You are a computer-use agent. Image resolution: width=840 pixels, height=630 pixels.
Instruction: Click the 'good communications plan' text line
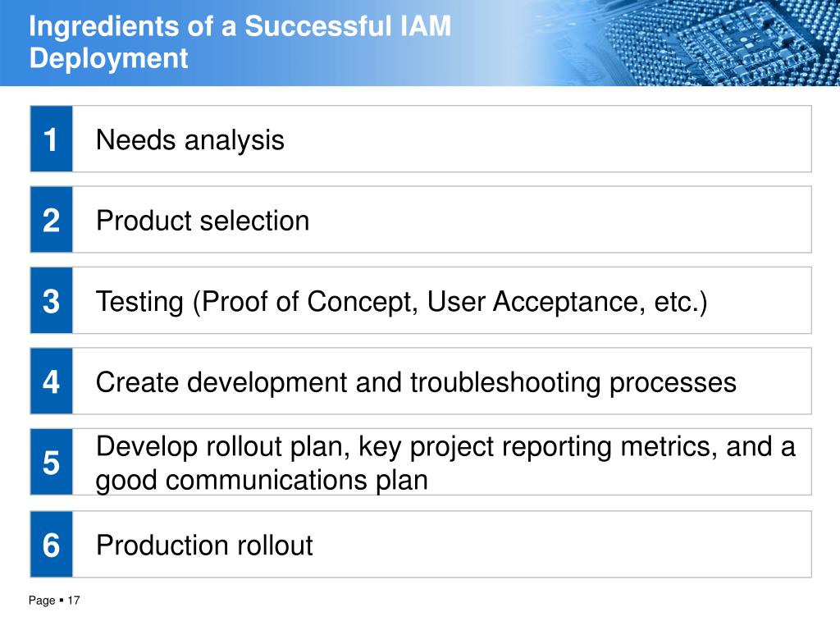[262, 480]
